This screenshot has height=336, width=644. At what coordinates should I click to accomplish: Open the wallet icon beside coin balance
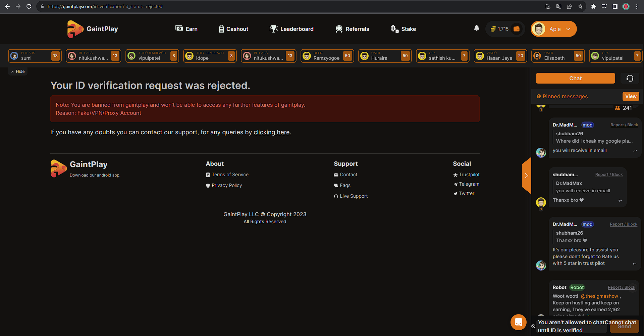(x=517, y=29)
